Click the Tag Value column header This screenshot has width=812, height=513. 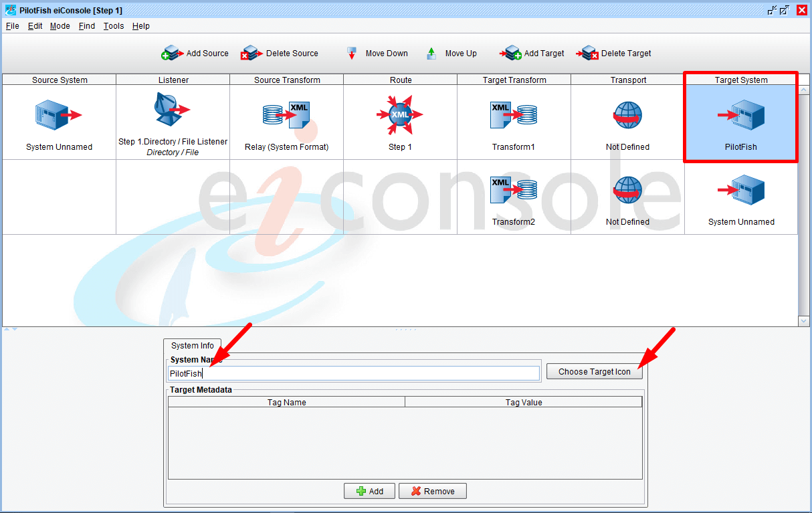click(x=524, y=402)
